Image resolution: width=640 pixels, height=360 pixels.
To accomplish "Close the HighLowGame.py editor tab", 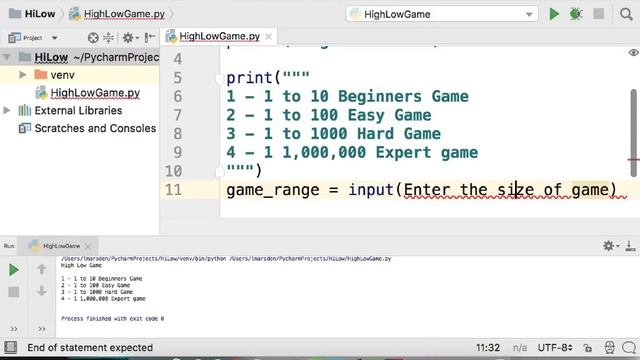I will (x=269, y=36).
